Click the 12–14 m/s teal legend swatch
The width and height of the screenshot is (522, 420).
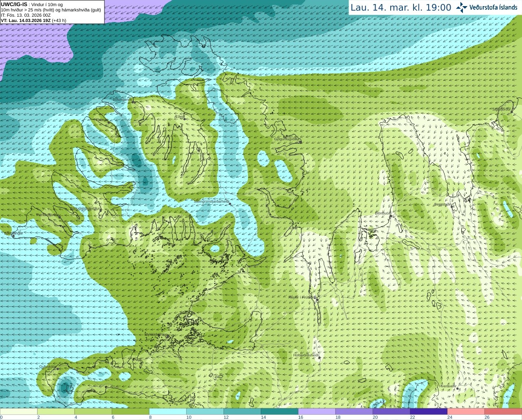tap(242, 411)
